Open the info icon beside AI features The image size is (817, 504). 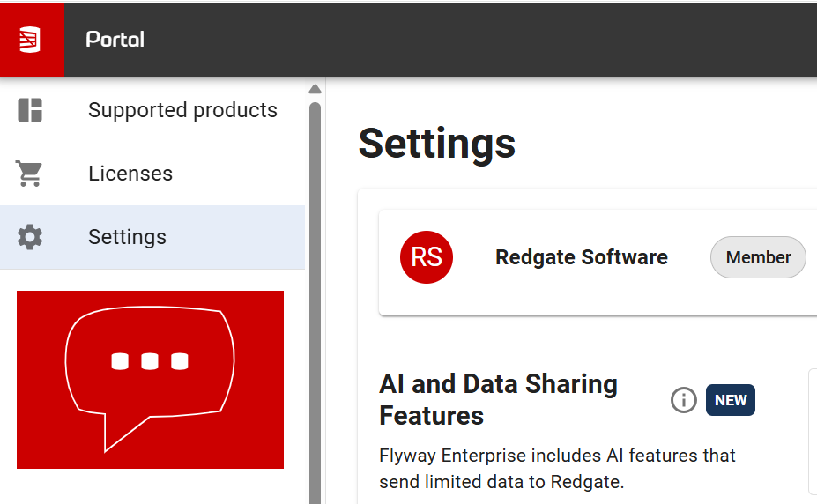(684, 400)
